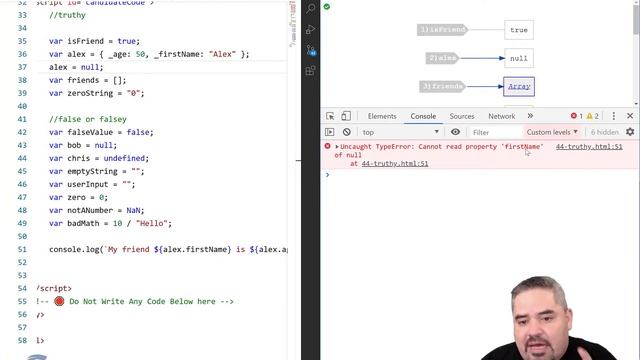Image resolution: width=640 pixels, height=360 pixels.
Task: Switch to the Elements tab
Action: [382, 116]
